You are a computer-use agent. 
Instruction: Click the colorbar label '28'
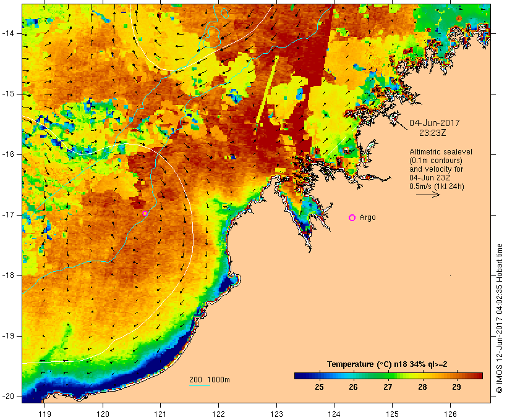point(422,387)
